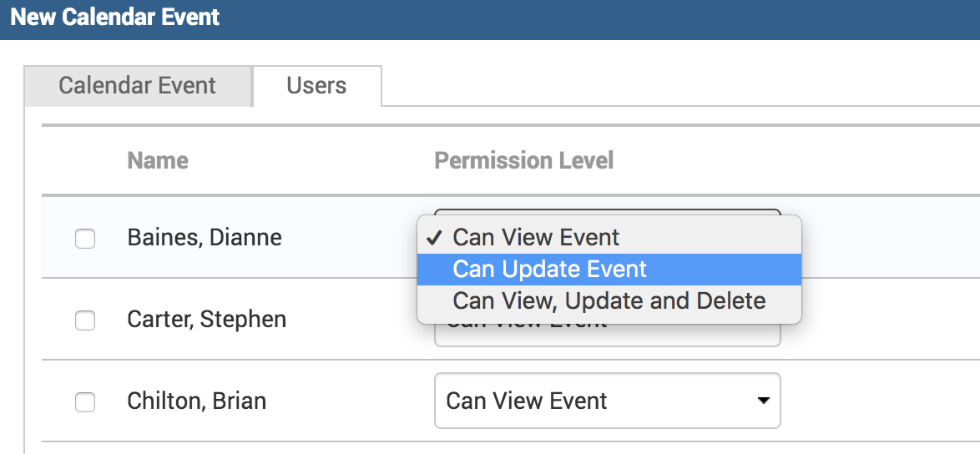Click Baines, Dianne's dropdown edge above the popup

(607, 211)
